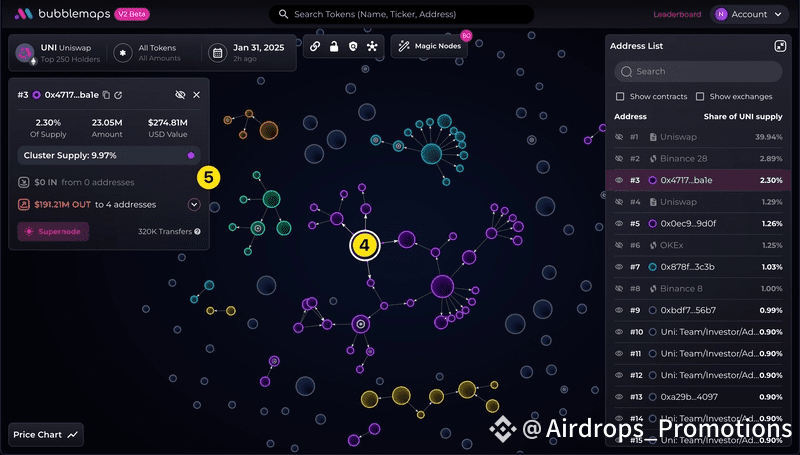This screenshot has width=800, height=455.
Task: Select the #10 Uni: Team/Investor row
Action: tap(698, 332)
